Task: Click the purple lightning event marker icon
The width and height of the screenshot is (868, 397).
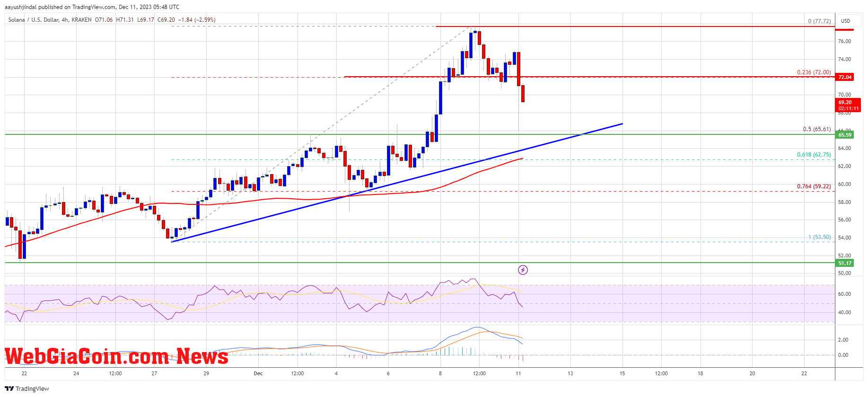Action: coord(523,270)
